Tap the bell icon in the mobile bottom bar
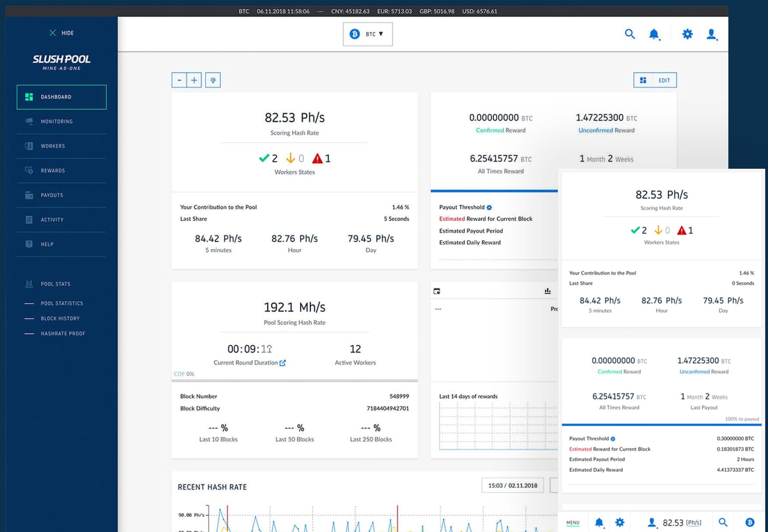This screenshot has width=768, height=532. pos(599,522)
